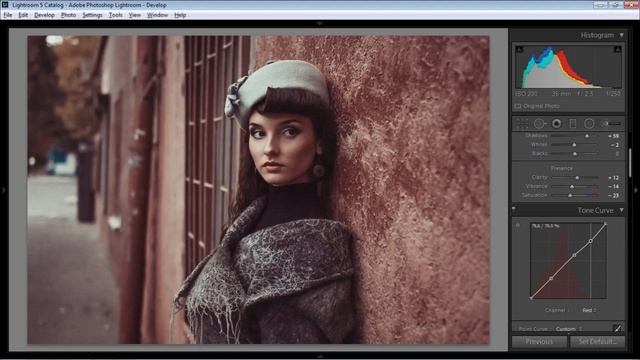
Task: Collapse the Tone Curve panel
Action: pyautogui.click(x=621, y=210)
